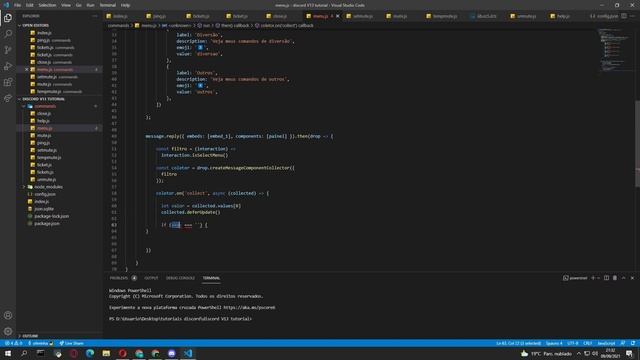Open the Live Share activity bar icon
This screenshot has height=360, width=640.
8,98
